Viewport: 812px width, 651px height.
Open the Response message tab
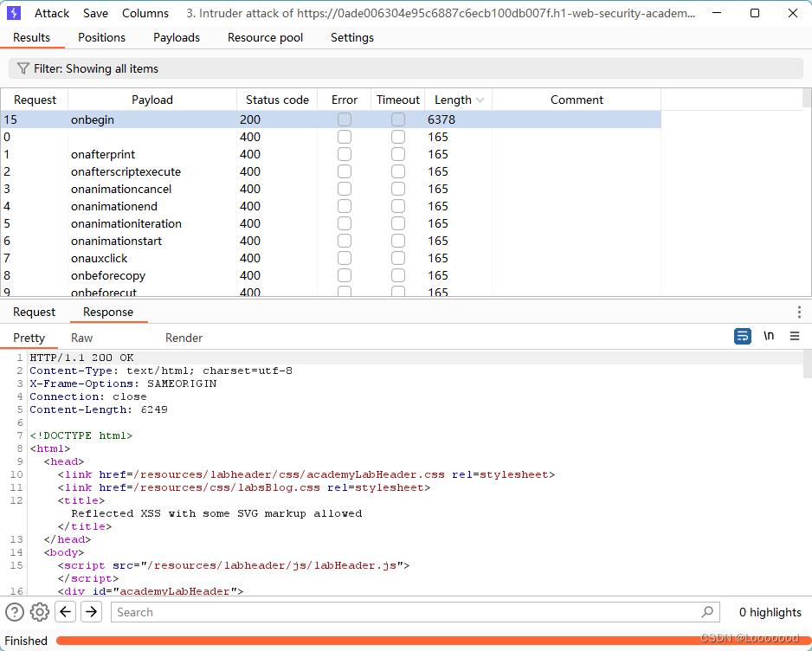click(108, 312)
